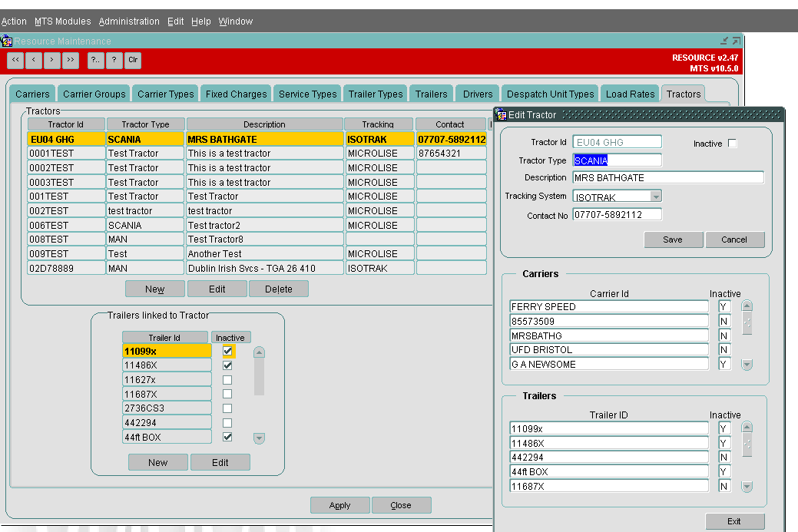Go to first record toolbar button
The image size is (798, 532).
point(15,60)
